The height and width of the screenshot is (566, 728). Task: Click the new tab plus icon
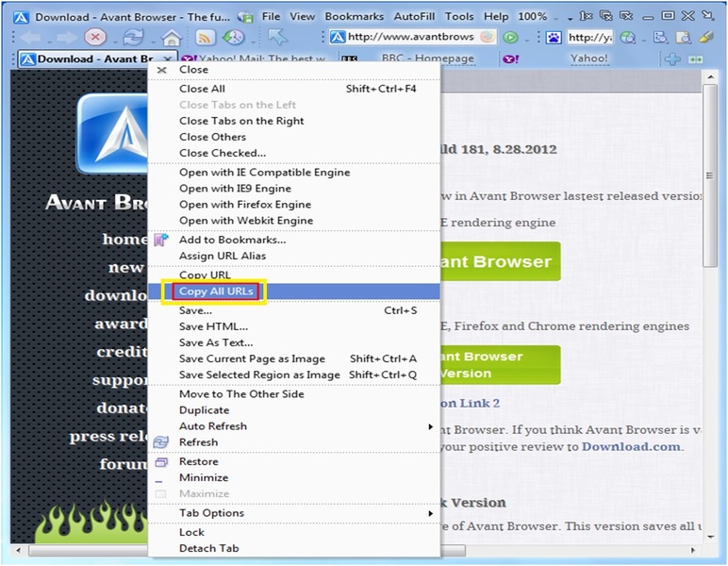pos(672,59)
